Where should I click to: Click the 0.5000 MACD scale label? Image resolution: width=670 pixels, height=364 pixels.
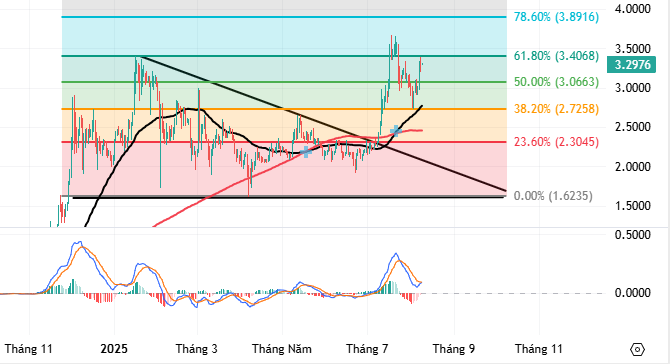(x=632, y=235)
